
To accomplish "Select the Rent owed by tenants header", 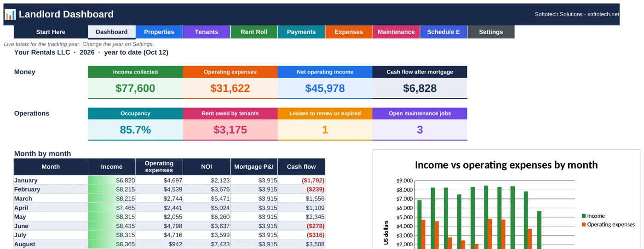I will coord(230,113).
